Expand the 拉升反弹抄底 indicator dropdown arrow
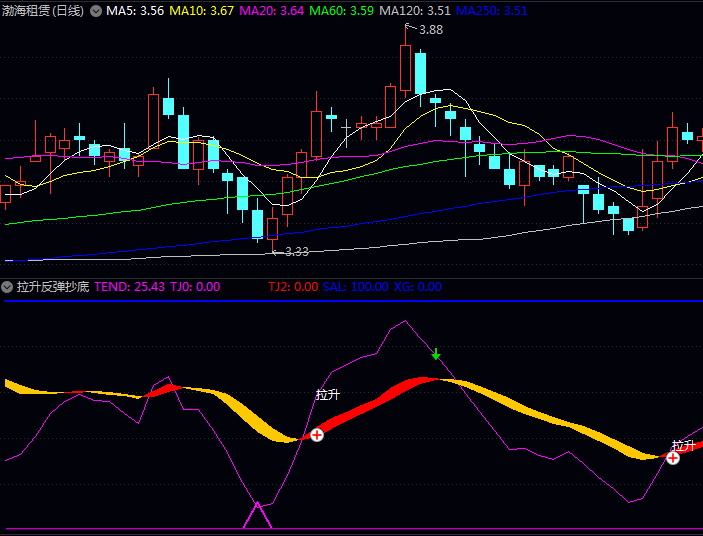 [8, 287]
